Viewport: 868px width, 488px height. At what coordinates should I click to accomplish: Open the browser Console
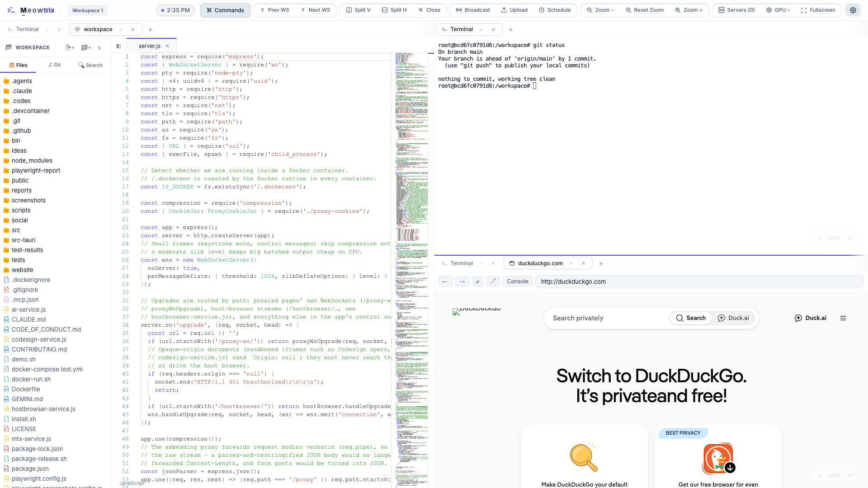click(517, 282)
